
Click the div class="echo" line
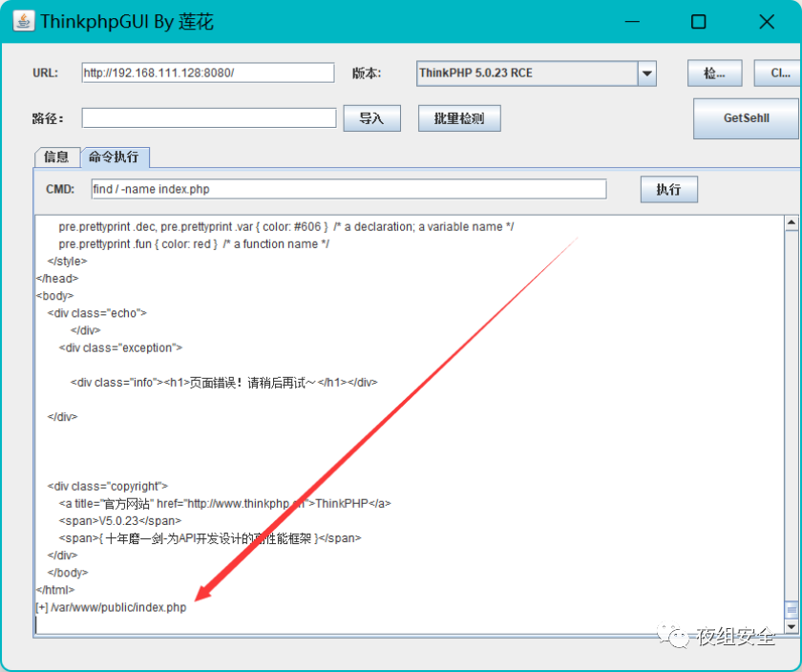[97, 313]
